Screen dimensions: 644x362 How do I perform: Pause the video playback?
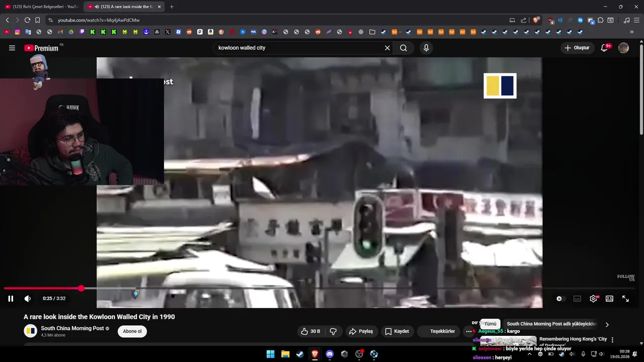[11, 299]
